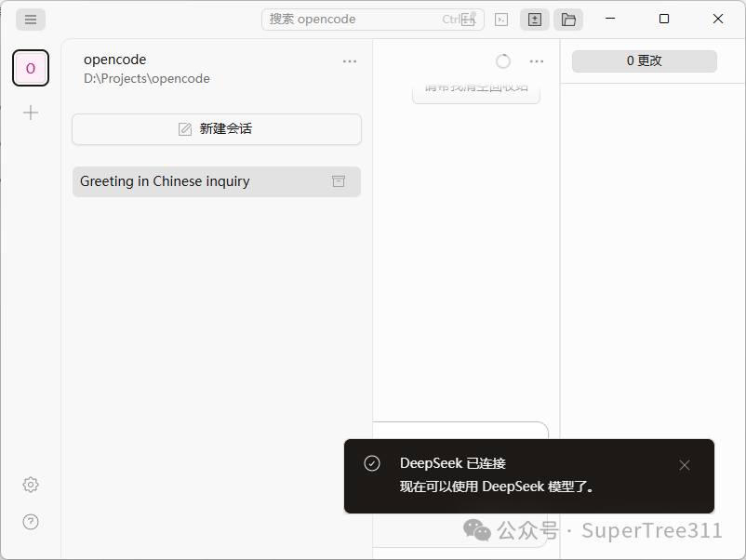Maximize the opencode window
The height and width of the screenshot is (560, 746).
click(x=664, y=19)
